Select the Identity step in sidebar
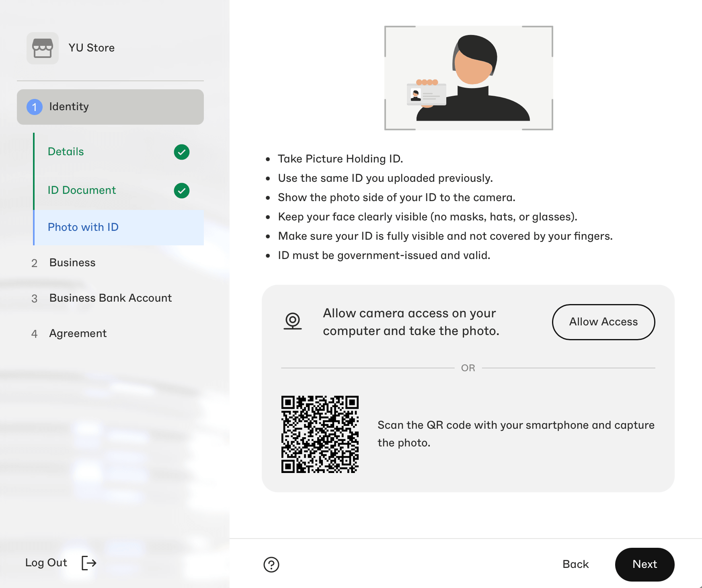This screenshot has height=588, width=702. point(110,107)
